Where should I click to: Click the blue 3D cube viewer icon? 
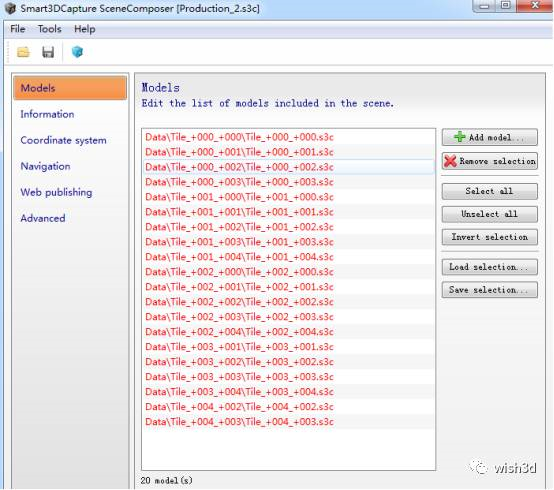point(77,52)
